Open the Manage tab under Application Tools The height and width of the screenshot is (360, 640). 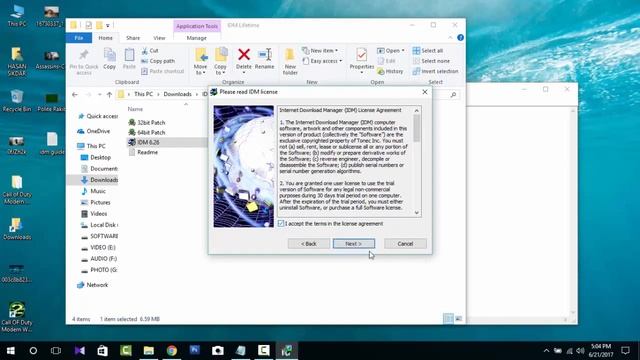(197, 38)
